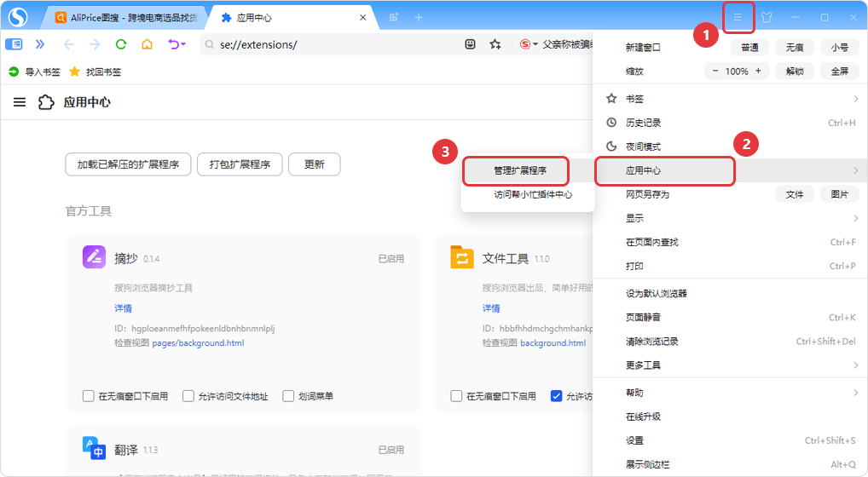Viewport: 868px width, 477px height.
Task: Click the star icon in address bar
Action: [495, 44]
